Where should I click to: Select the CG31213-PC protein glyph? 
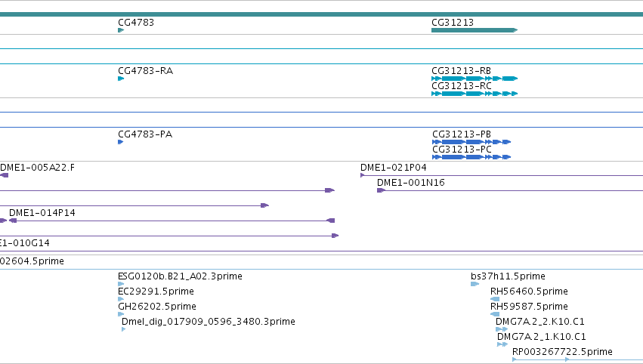pyautogui.click(x=471, y=157)
